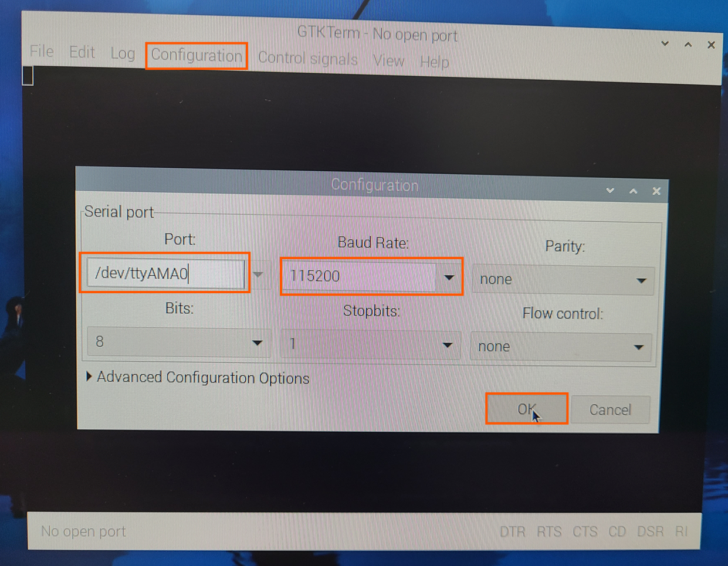The image size is (728, 566).
Task: Click the DSR status indicator
Action: 651,531
